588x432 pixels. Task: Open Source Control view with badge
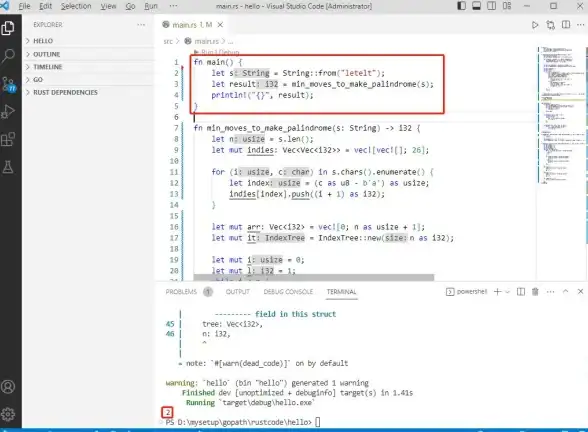tap(8, 84)
